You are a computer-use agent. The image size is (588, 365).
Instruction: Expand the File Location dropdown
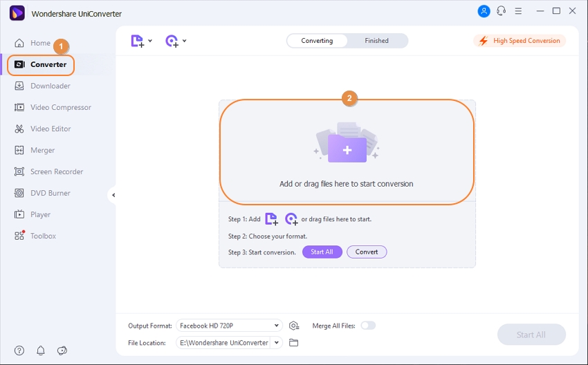click(x=277, y=343)
